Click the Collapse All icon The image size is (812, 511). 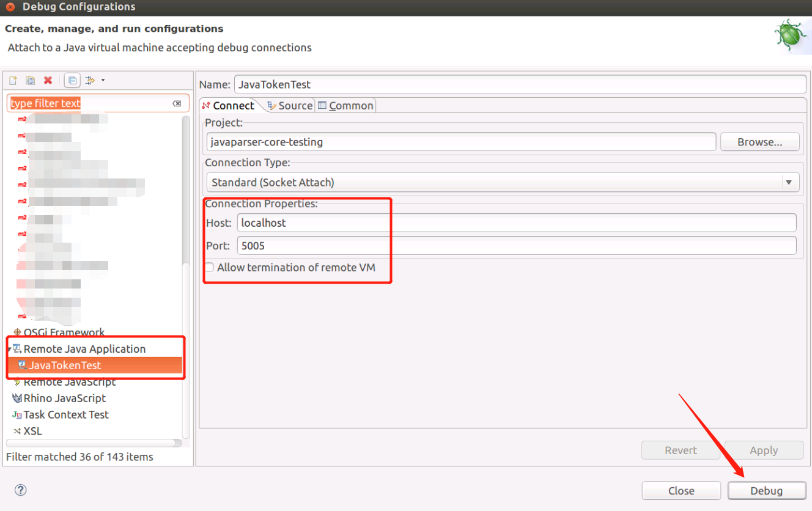coord(71,80)
